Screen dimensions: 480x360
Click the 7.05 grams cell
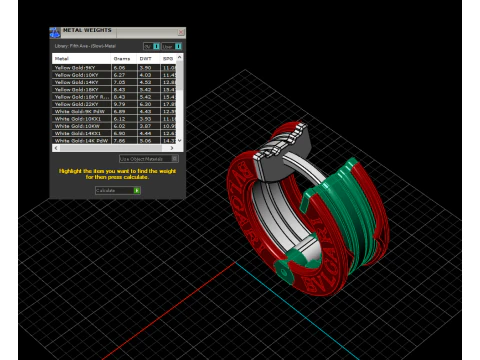124,82
